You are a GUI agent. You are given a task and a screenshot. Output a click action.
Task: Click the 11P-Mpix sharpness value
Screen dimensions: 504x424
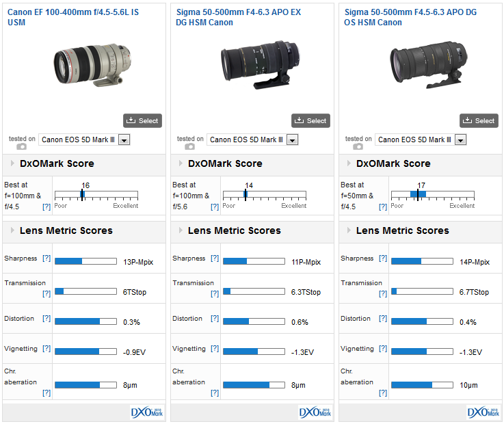point(306,262)
